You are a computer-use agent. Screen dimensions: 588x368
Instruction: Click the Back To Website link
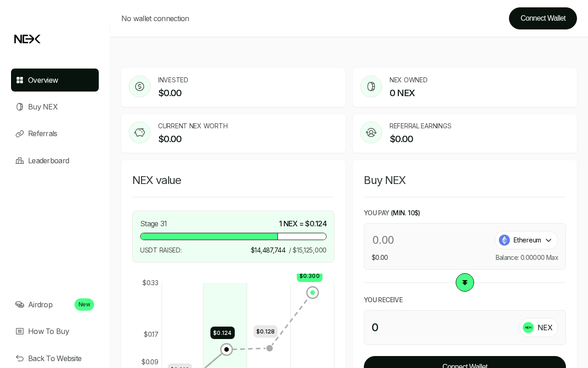[55, 358]
